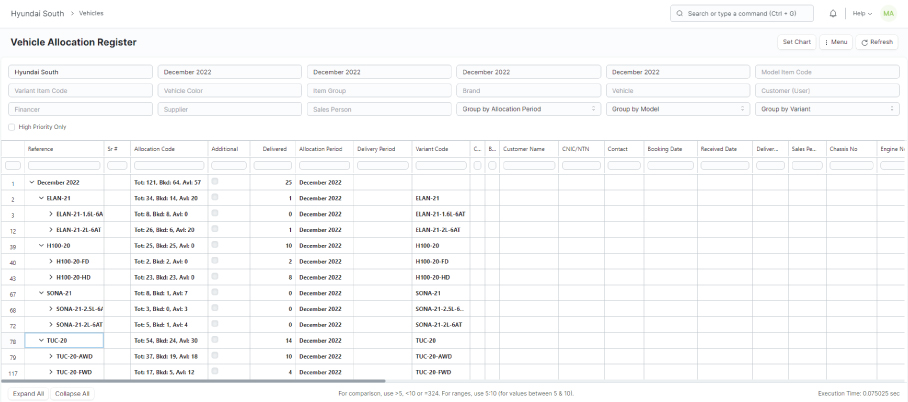Open the notifications bell

click(833, 13)
